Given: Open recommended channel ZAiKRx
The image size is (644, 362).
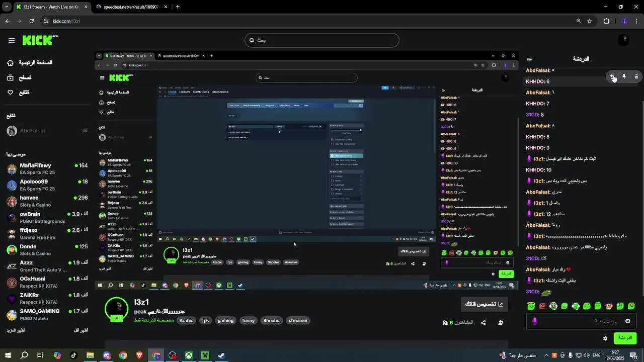Looking at the screenshot, I should pos(47,298).
